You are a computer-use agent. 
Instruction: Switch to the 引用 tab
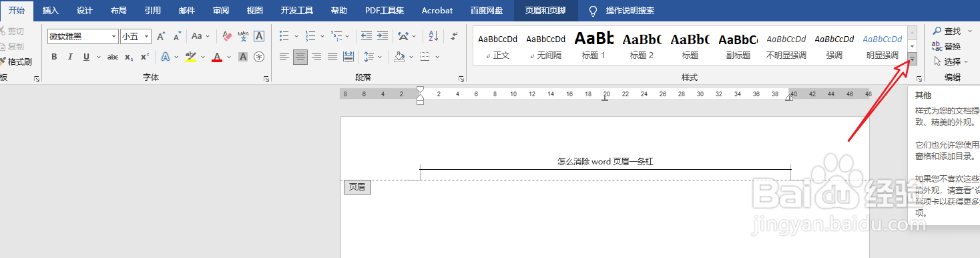[x=153, y=11]
